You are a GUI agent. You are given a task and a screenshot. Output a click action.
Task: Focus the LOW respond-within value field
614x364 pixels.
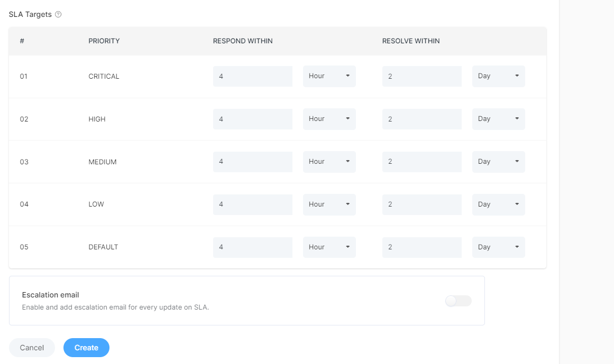[253, 204]
